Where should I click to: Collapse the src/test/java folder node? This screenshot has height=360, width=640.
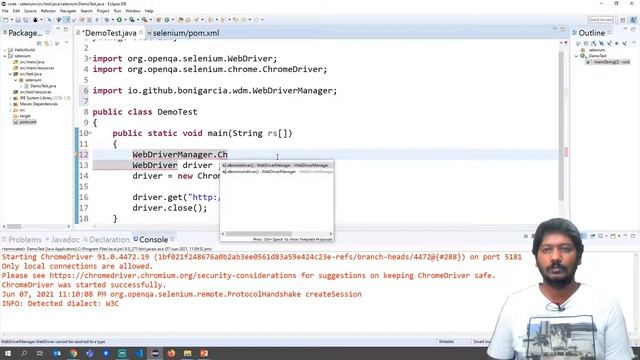pyautogui.click(x=10, y=74)
